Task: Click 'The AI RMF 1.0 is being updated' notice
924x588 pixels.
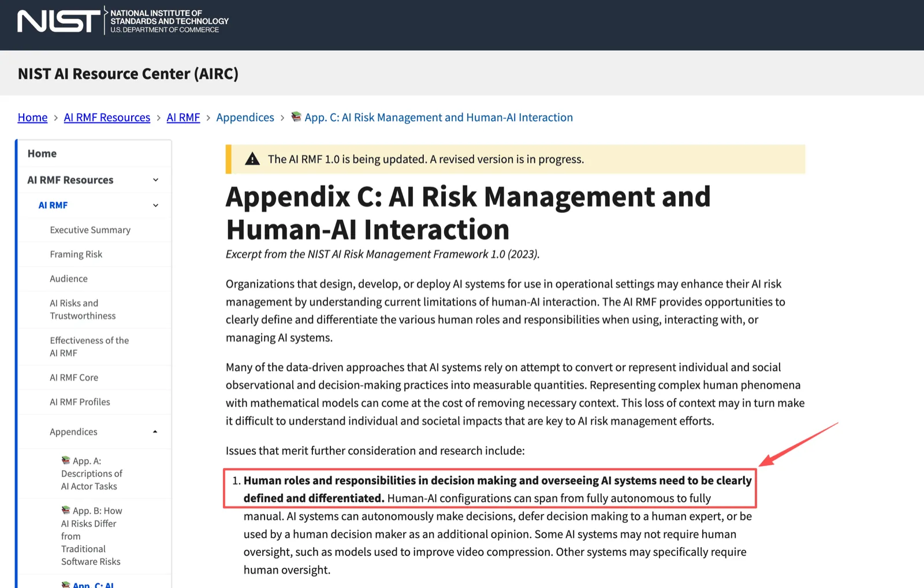Action: [426, 159]
